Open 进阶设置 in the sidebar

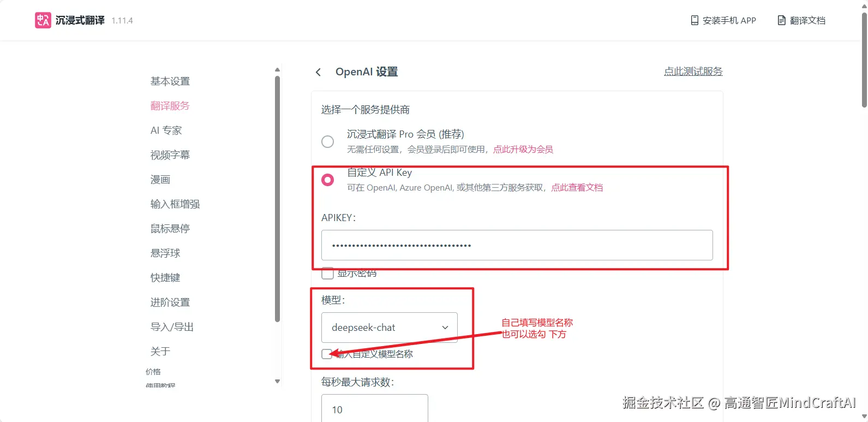(x=170, y=302)
